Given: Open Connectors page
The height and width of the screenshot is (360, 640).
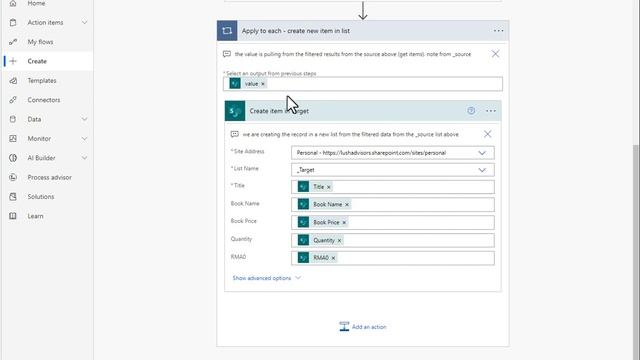Looking at the screenshot, I should [x=44, y=100].
